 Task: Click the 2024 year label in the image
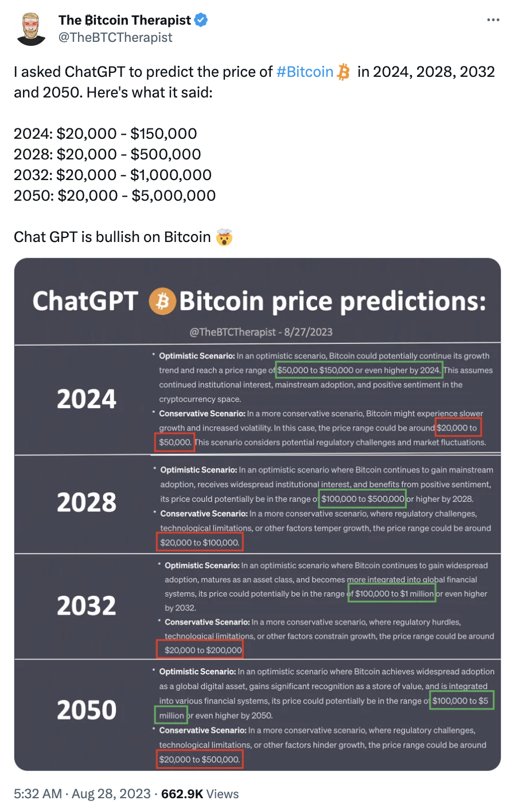tap(87, 399)
